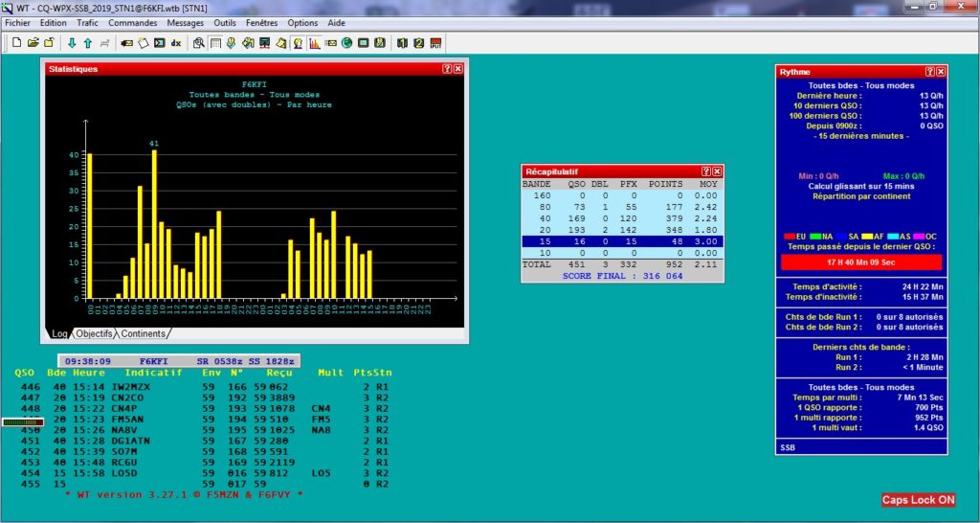Switch to the Continents tab
This screenshot has width=980, height=523.
[144, 334]
